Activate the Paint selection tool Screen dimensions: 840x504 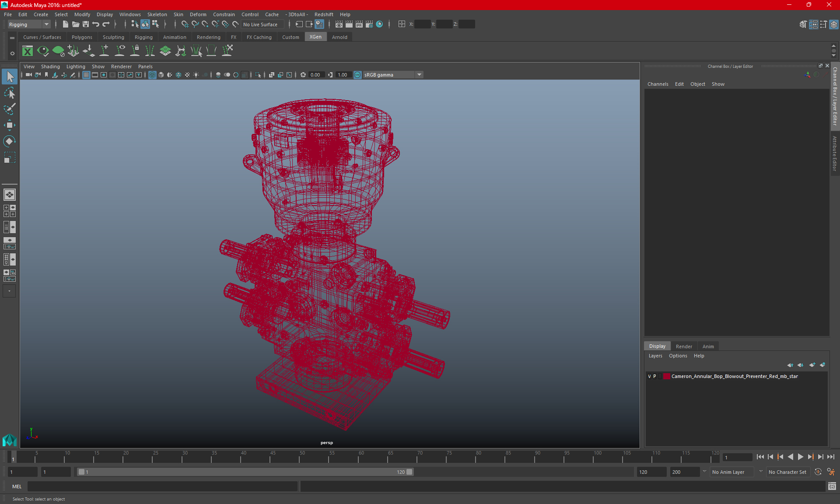click(10, 108)
